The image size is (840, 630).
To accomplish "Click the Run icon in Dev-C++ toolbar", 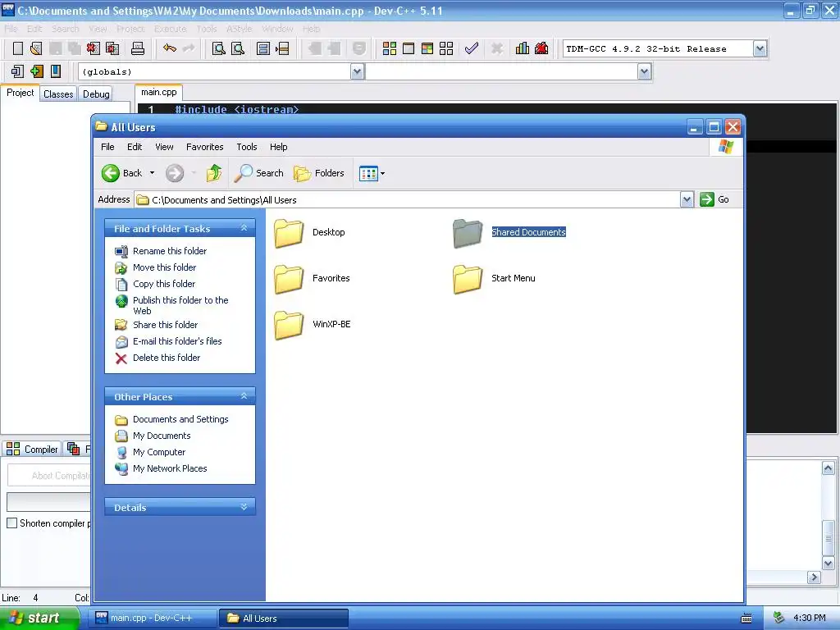I will click(x=409, y=48).
